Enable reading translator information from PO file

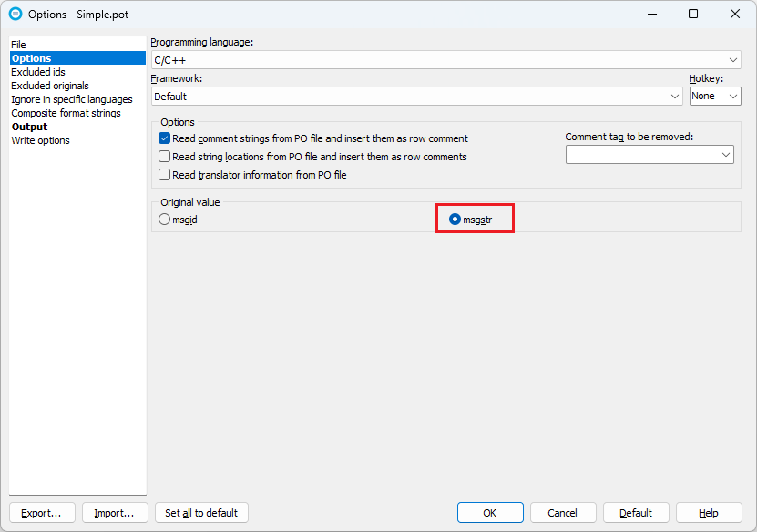(165, 175)
